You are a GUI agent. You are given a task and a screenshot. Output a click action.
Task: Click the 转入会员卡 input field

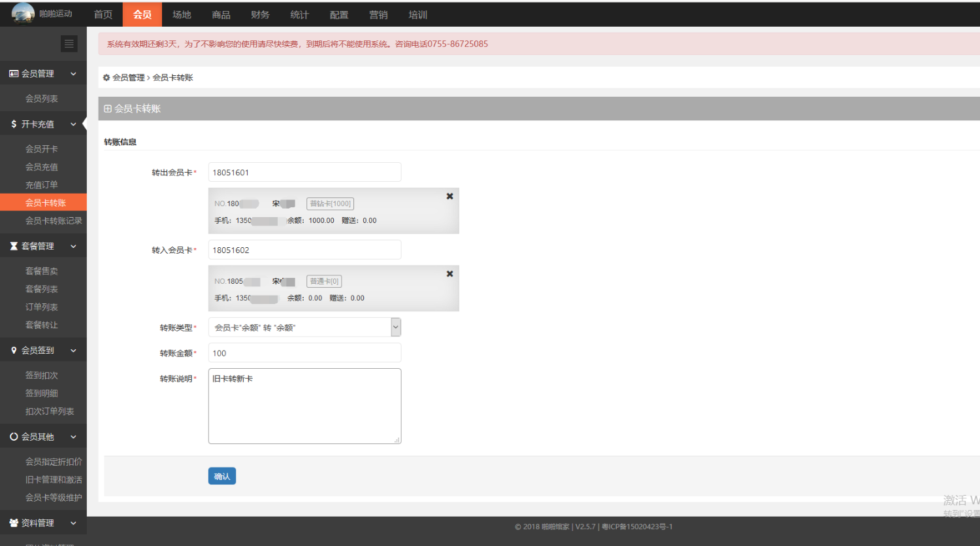click(x=304, y=250)
